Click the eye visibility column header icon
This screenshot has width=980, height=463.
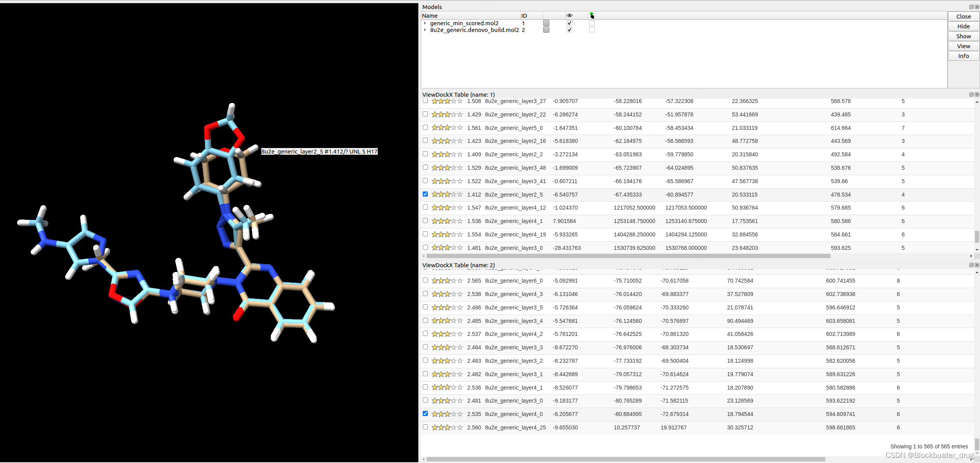(569, 15)
